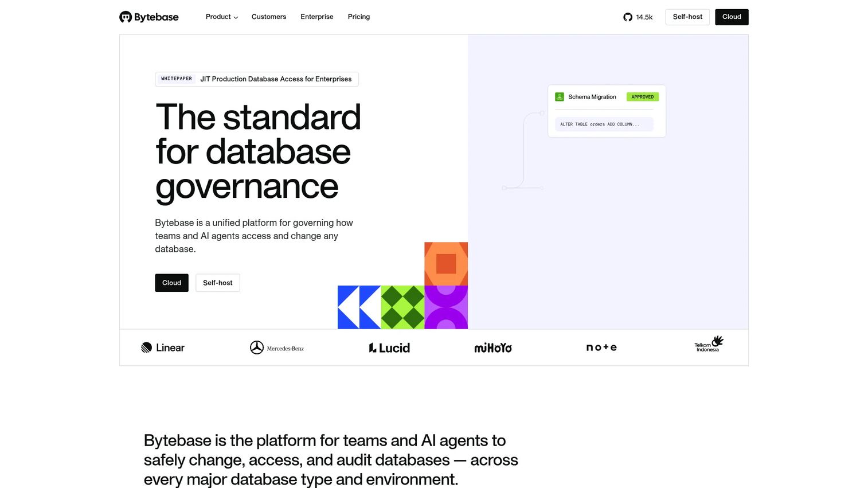Viewport: 868px width, 488px height.
Task: Click the ALTER TABLE orders code snippet
Action: click(x=604, y=124)
